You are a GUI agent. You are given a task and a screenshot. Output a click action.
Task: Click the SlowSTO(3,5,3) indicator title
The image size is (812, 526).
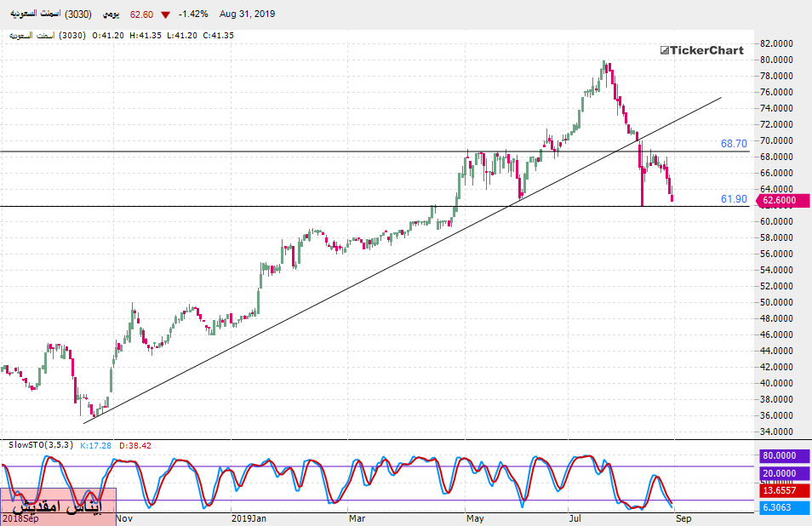pyautogui.click(x=40, y=445)
